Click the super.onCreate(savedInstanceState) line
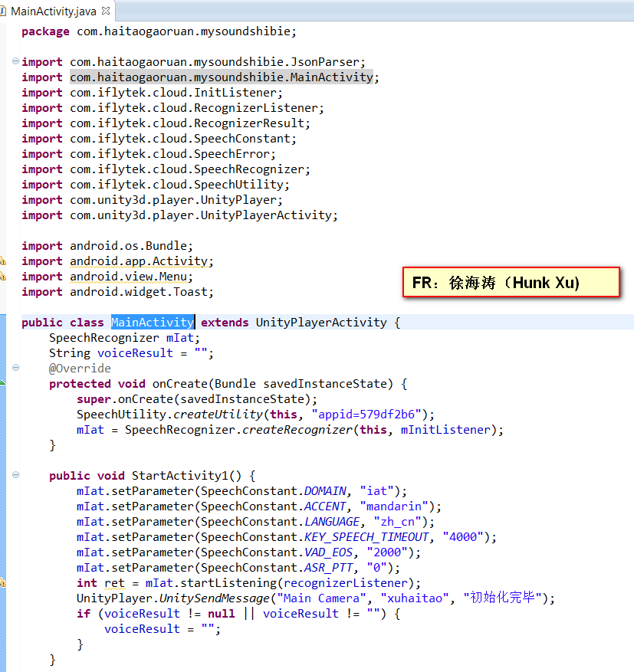This screenshot has height=672, width=634. coord(197,399)
